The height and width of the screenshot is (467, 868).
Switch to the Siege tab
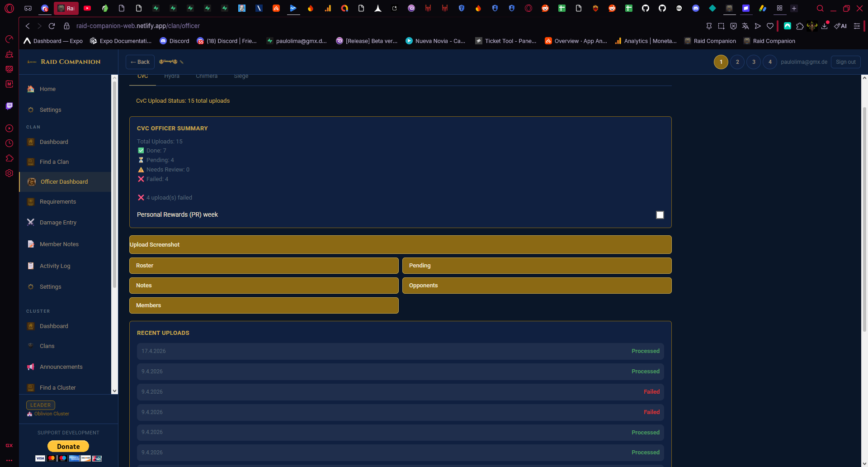click(241, 77)
